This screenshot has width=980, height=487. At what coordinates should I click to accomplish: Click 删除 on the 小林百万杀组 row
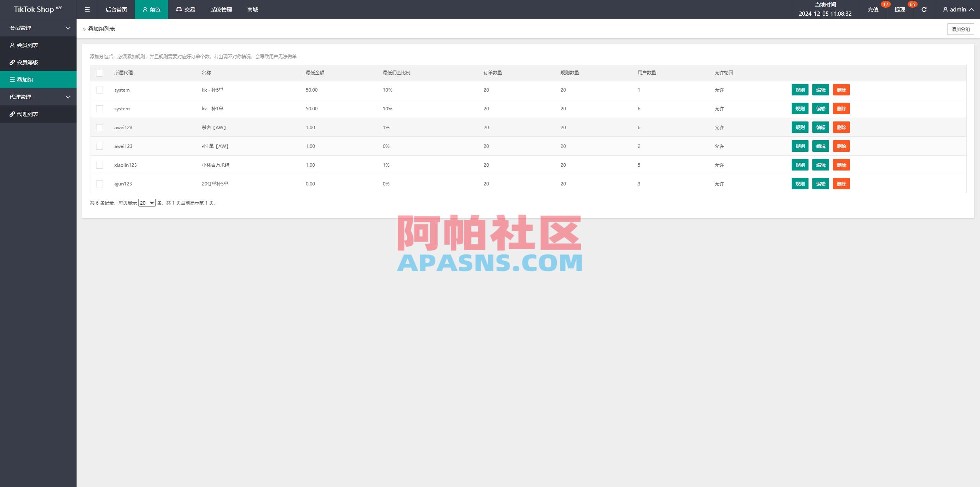(x=842, y=165)
